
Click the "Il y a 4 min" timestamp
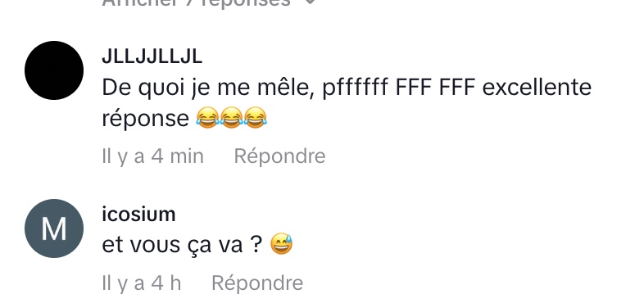[152, 156]
